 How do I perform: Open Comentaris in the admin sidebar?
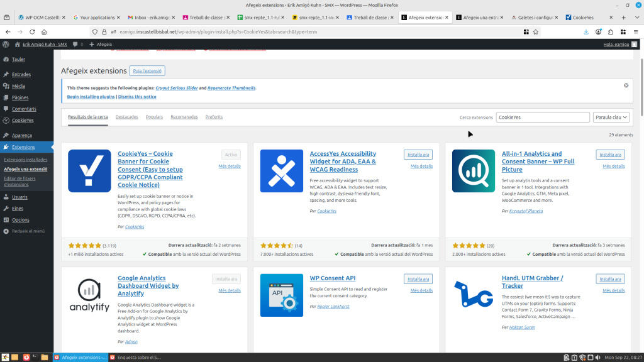[x=24, y=109]
